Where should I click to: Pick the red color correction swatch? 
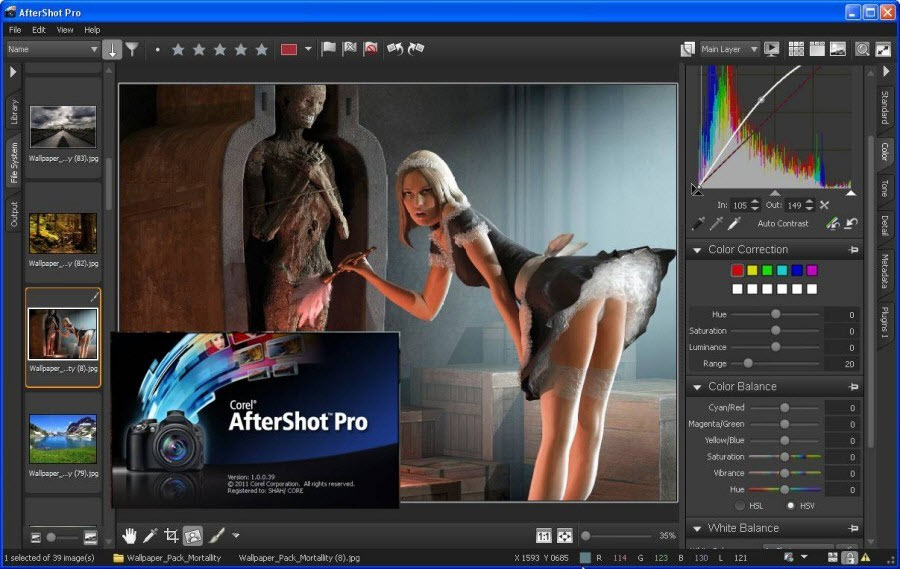[737, 270]
